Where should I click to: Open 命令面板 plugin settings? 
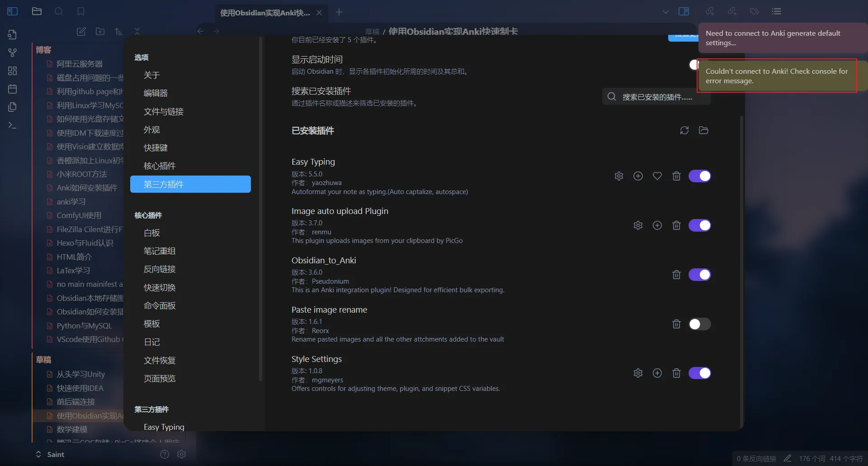pyautogui.click(x=190, y=306)
